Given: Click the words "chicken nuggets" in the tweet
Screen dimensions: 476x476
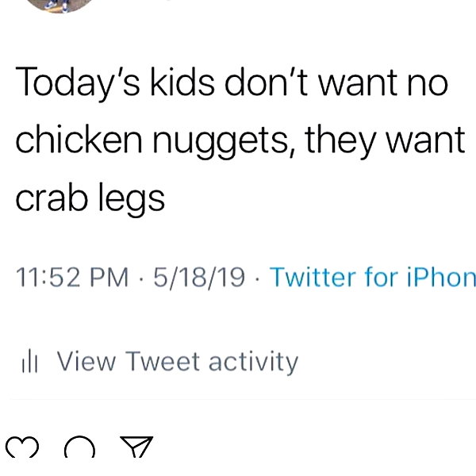Looking at the screenshot, I should click(152, 140).
